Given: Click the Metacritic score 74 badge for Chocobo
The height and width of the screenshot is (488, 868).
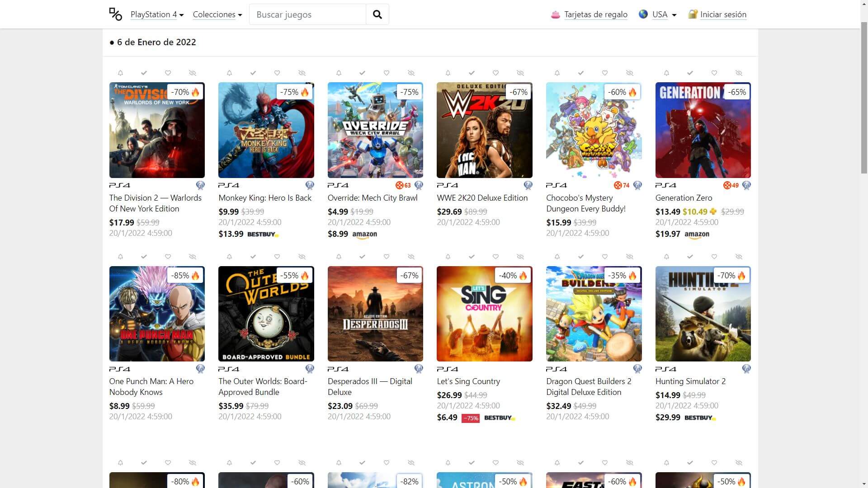Looking at the screenshot, I should click(622, 185).
